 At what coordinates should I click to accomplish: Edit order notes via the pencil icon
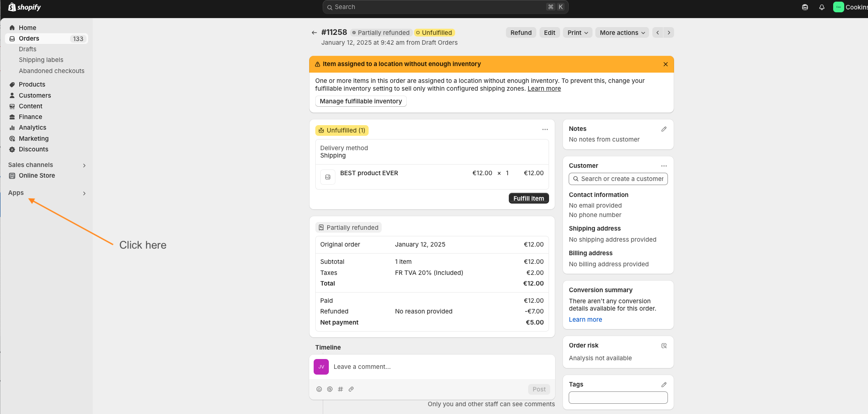(664, 129)
